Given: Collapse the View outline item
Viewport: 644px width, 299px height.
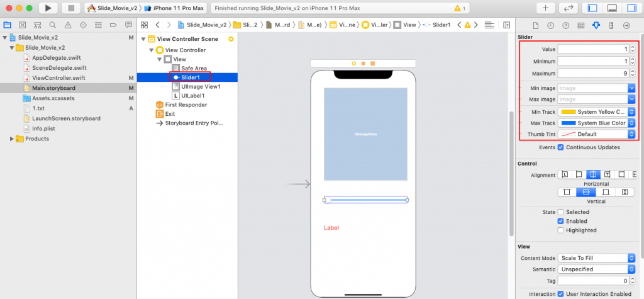Looking at the screenshot, I should [159, 59].
